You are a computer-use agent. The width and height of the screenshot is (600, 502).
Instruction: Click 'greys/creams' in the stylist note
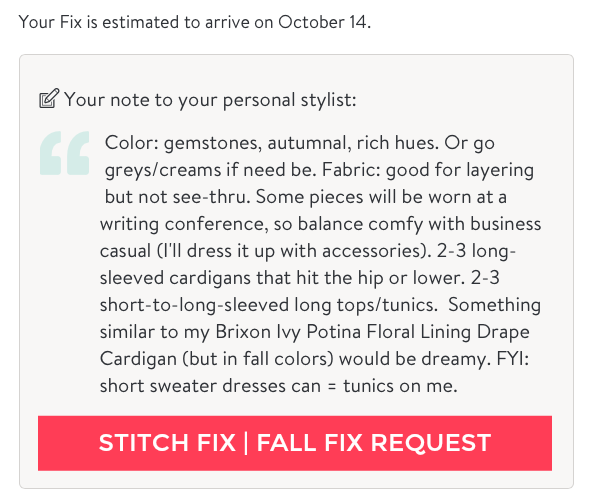(163, 170)
